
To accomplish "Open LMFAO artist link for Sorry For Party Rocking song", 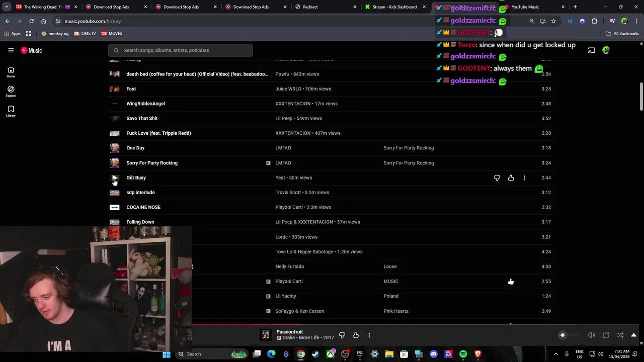I will click(x=283, y=163).
